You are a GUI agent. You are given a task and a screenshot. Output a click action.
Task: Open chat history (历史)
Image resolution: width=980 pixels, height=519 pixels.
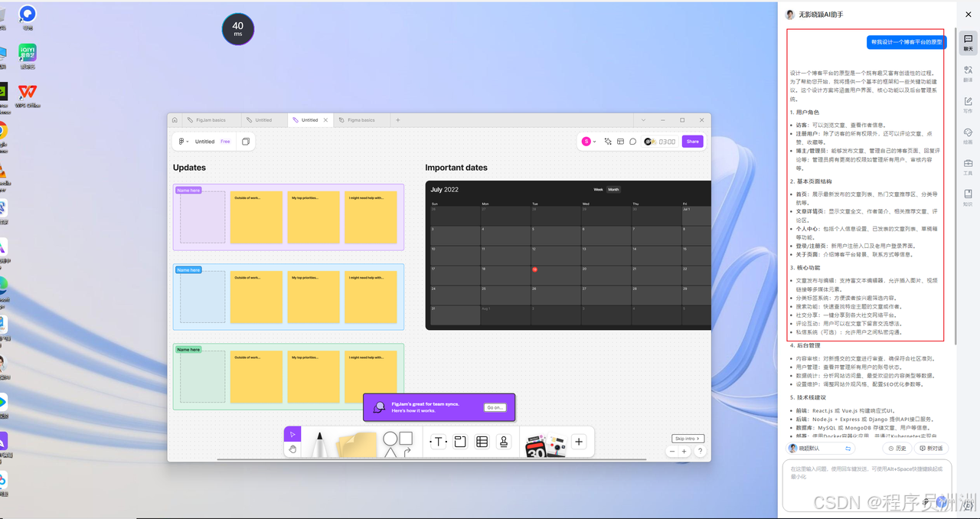pos(897,449)
